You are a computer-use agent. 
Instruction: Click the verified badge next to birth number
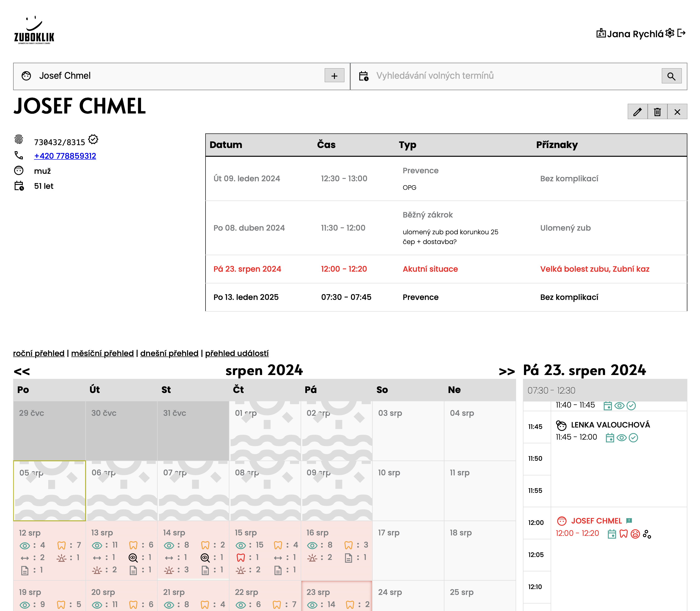pyautogui.click(x=93, y=140)
